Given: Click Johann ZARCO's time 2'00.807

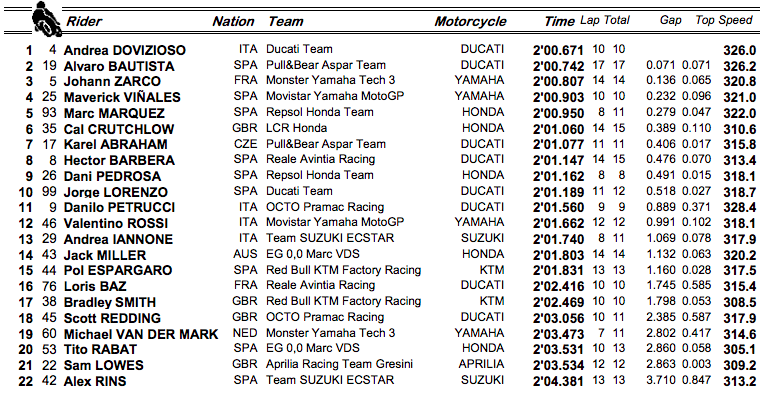Looking at the screenshot, I should [558, 81].
